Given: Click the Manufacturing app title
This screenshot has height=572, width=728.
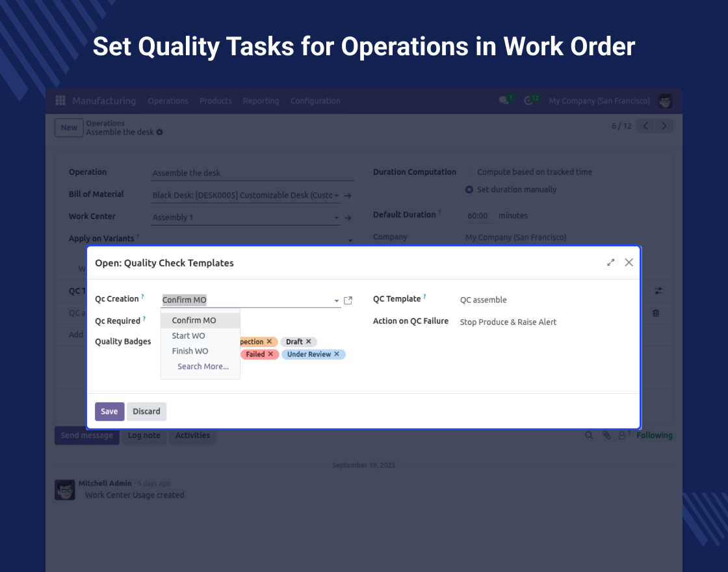Looking at the screenshot, I should [x=104, y=101].
